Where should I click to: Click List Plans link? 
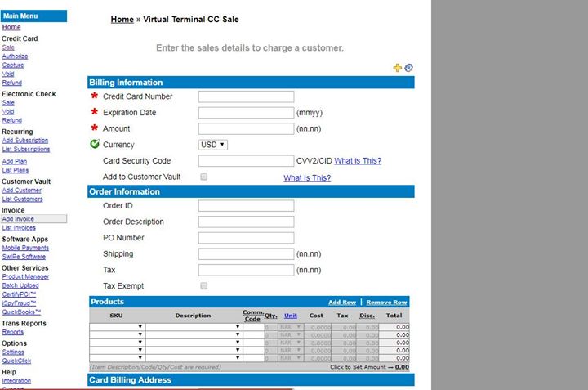point(15,170)
